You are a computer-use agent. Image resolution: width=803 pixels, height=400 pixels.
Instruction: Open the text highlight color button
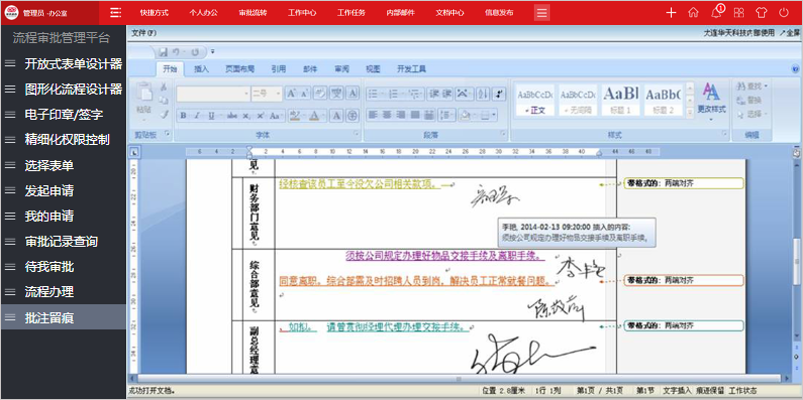[x=294, y=116]
